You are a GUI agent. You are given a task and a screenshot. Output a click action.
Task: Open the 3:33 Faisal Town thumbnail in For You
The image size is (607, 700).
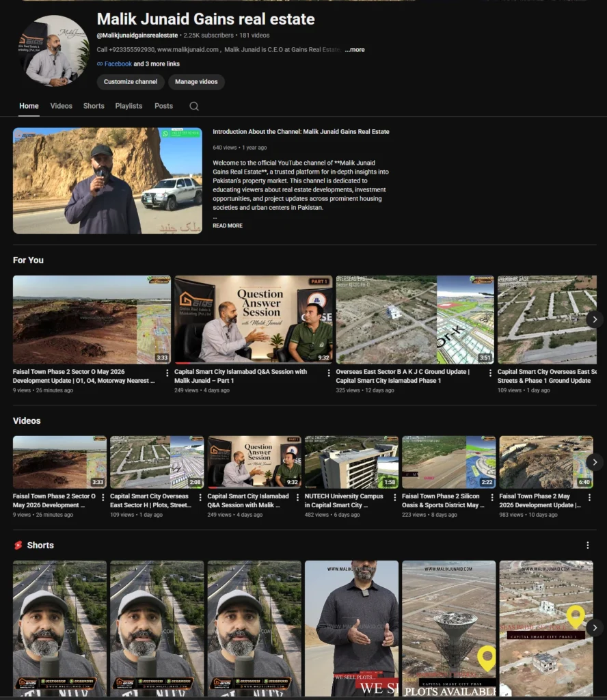92,320
